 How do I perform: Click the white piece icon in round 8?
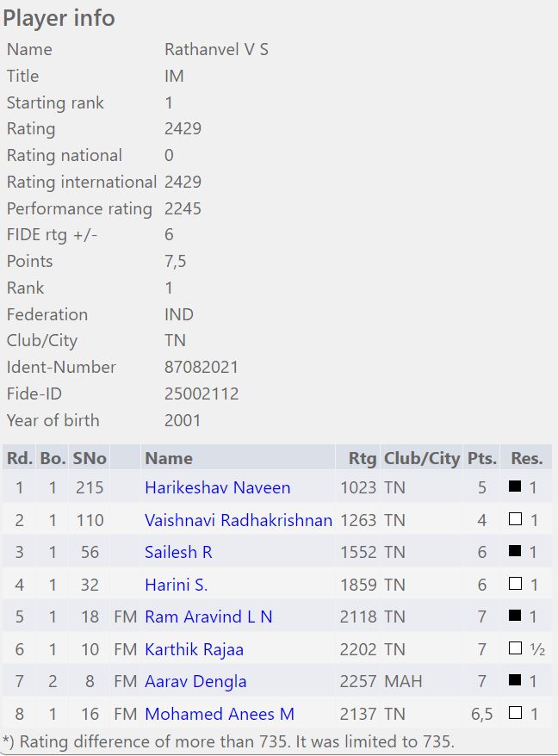(x=516, y=713)
